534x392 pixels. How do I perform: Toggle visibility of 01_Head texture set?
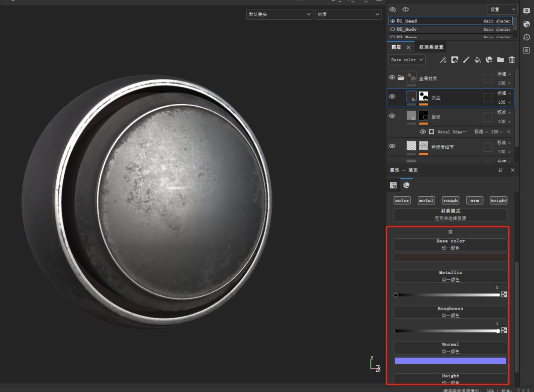click(x=393, y=21)
